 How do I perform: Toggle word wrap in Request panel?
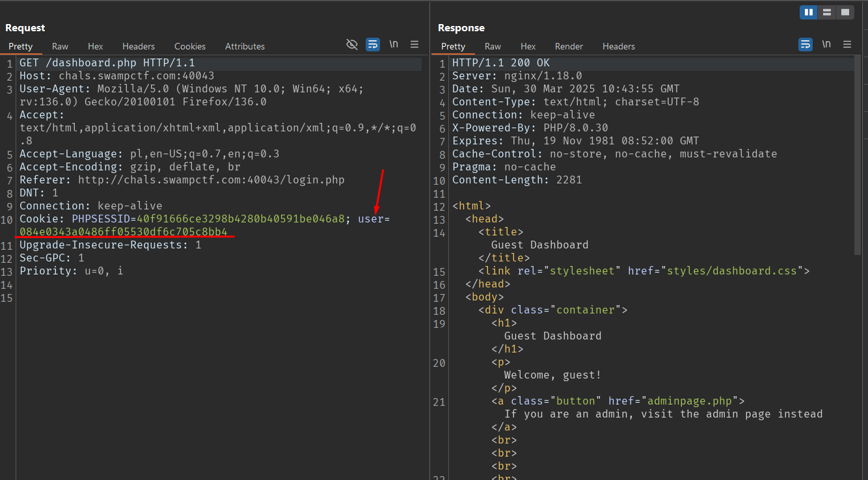point(373,44)
